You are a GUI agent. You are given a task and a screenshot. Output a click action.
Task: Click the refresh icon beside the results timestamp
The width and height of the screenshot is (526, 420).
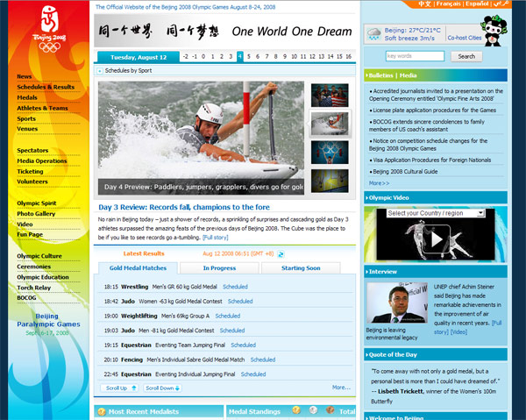[281, 254]
